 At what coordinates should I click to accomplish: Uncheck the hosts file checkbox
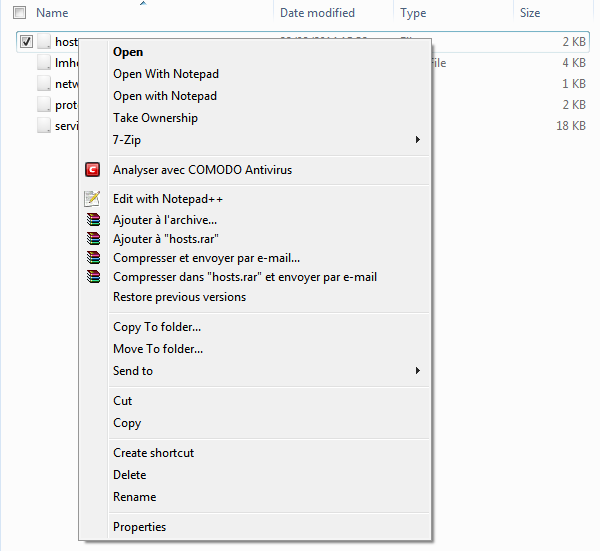[26, 41]
